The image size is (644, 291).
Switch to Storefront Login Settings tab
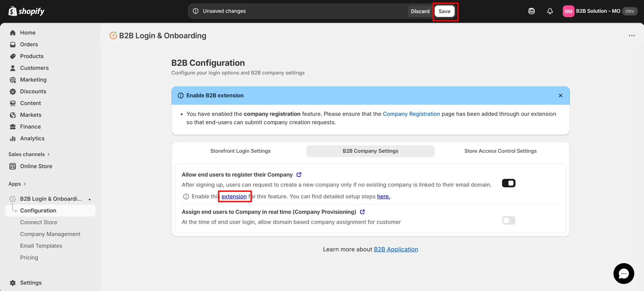point(240,151)
